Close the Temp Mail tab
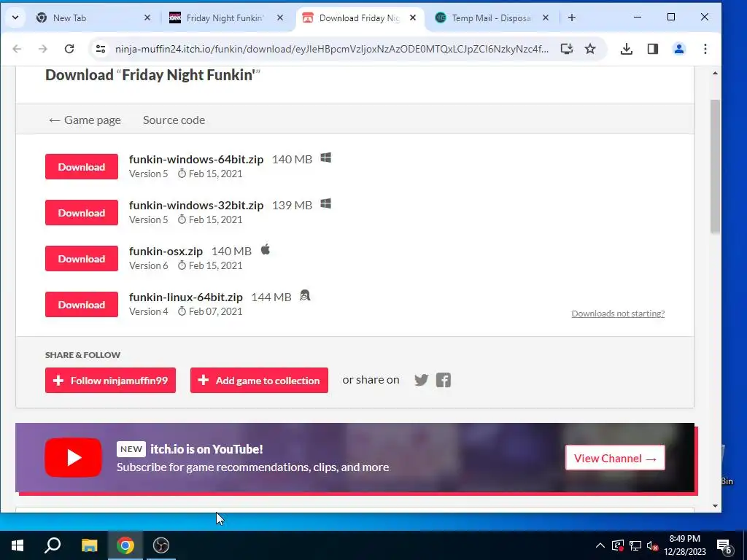 (546, 17)
